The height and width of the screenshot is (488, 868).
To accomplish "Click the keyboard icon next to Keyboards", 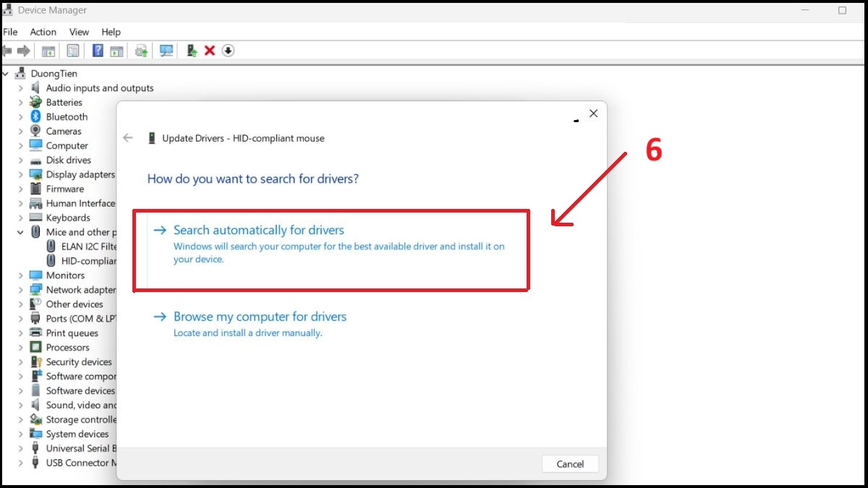I will click(35, 218).
